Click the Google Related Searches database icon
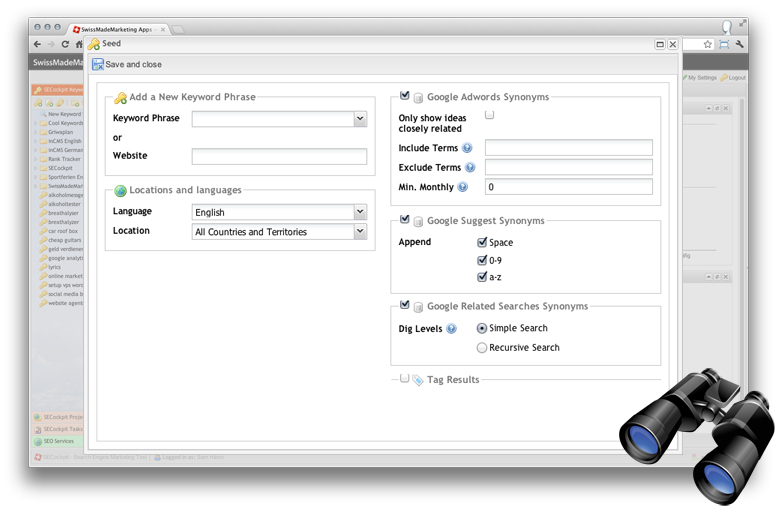Viewport: 777px width, 507px height. click(x=418, y=307)
